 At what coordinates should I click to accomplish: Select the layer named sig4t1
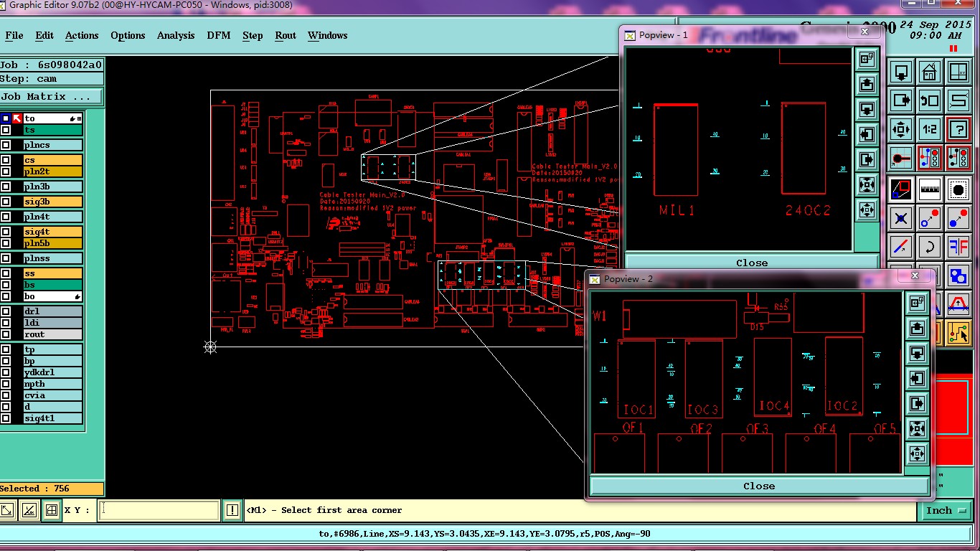coord(52,418)
